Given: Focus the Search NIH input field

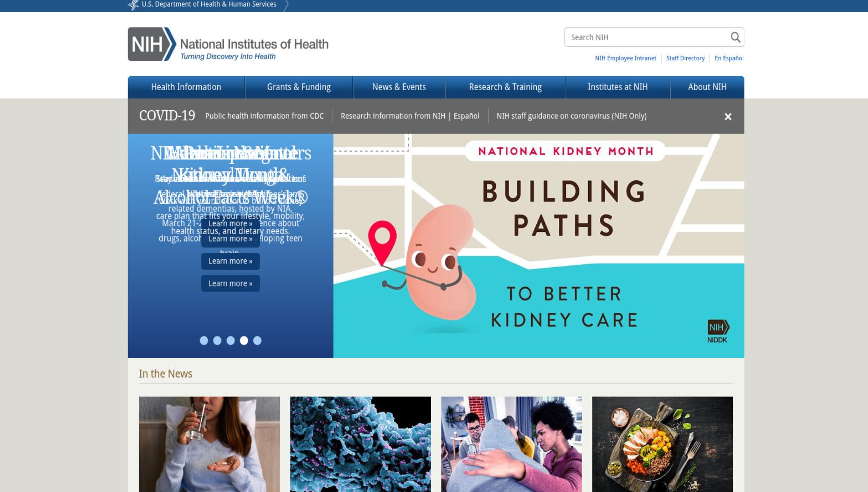Looking at the screenshot, I should pos(647,37).
